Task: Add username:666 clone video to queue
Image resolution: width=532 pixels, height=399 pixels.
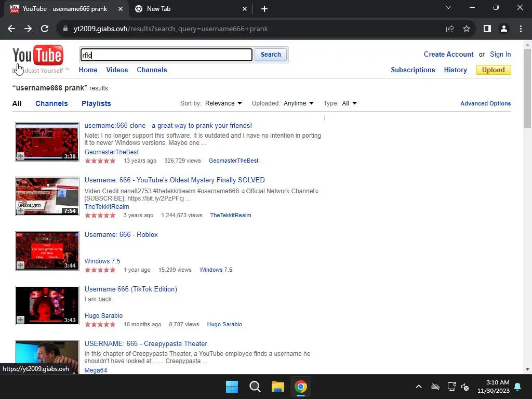Action: pyautogui.click(x=20, y=156)
